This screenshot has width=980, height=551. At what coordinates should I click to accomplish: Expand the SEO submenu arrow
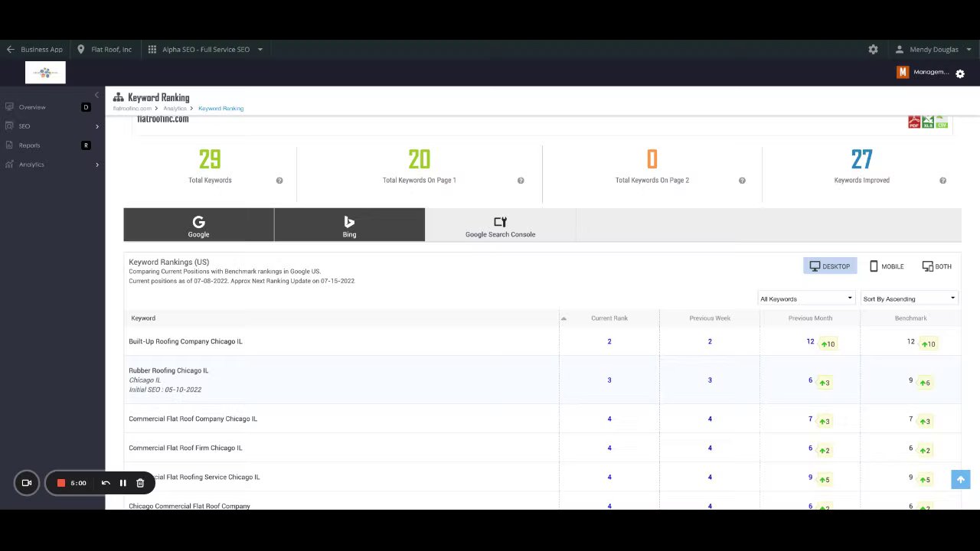click(96, 126)
